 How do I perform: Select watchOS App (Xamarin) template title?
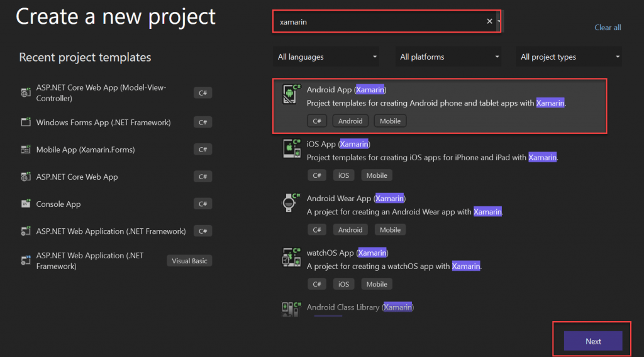[347, 253]
